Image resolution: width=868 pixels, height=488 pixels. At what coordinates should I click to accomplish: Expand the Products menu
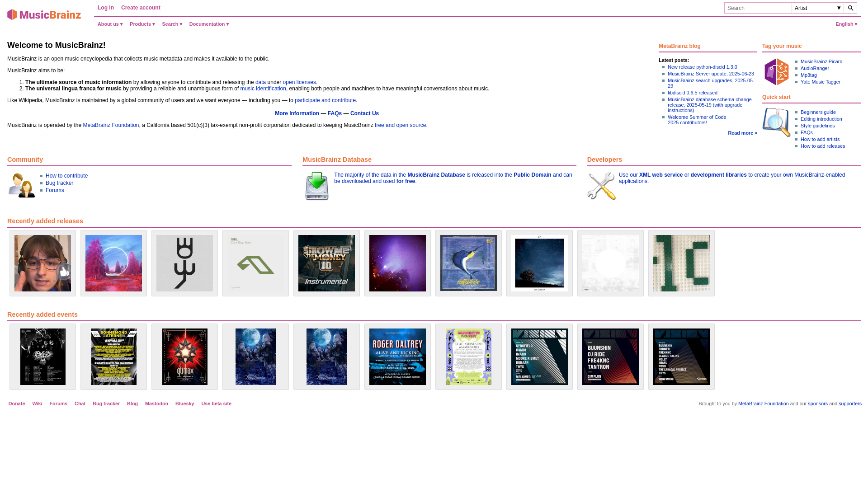(142, 24)
